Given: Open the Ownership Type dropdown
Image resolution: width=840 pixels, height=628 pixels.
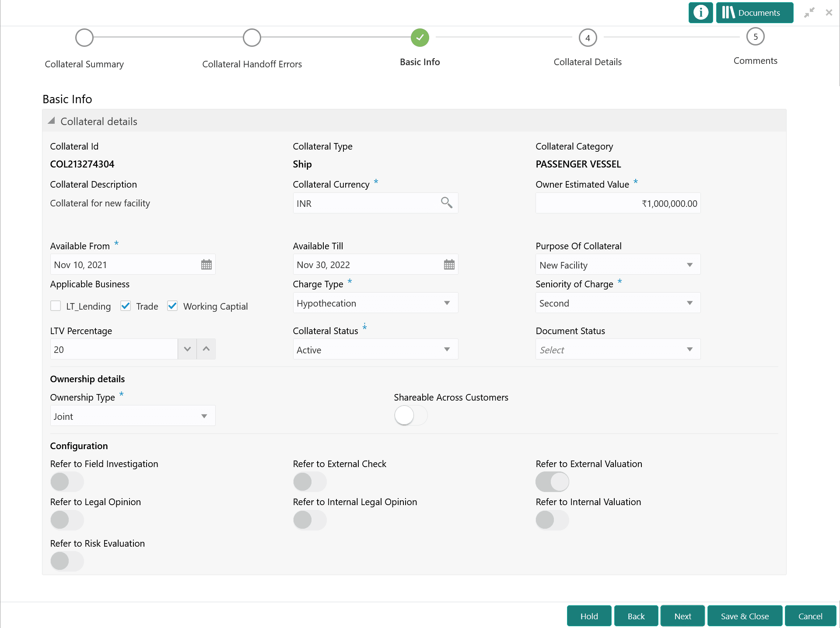Looking at the screenshot, I should pos(132,416).
